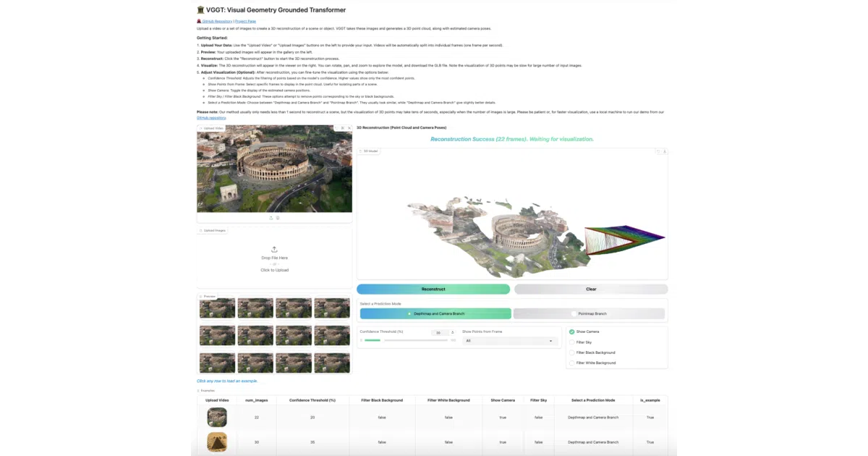Uncheck the Show Camera checkbox
This screenshot has height=456, width=868.
(571, 332)
